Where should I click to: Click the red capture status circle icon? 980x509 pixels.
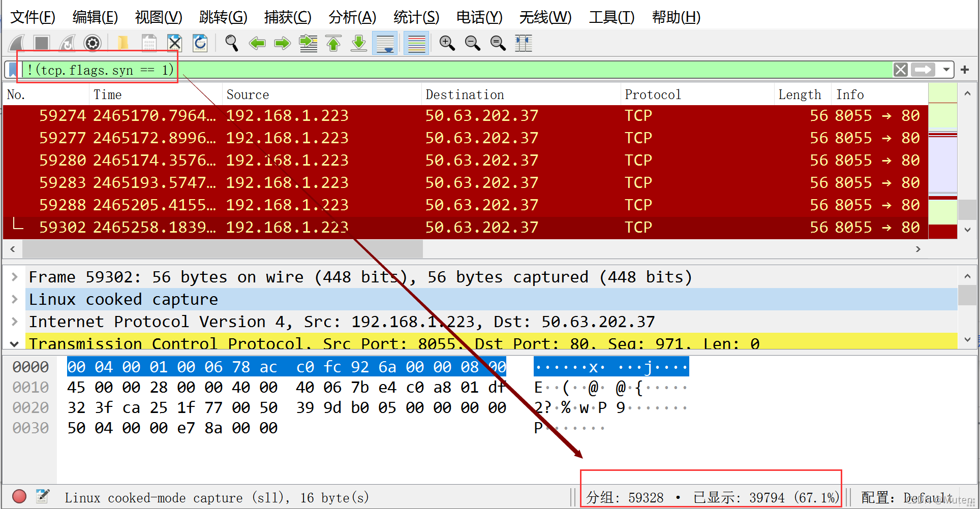point(19,497)
